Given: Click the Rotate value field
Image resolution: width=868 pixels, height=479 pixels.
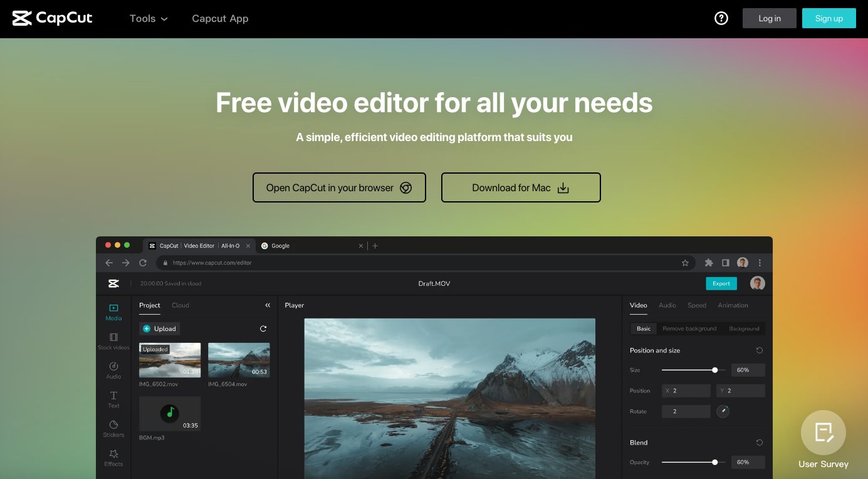Looking at the screenshot, I should point(686,411).
